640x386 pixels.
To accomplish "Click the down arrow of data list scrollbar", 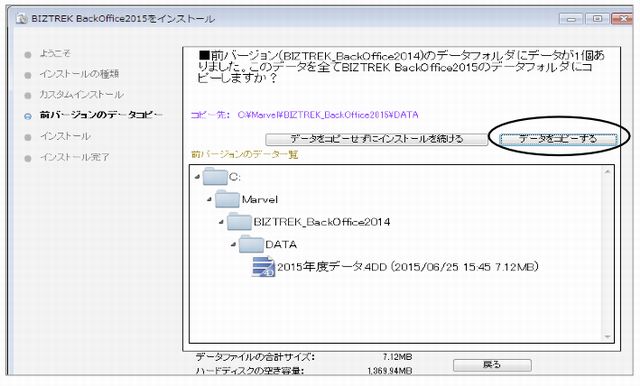I will point(607,337).
